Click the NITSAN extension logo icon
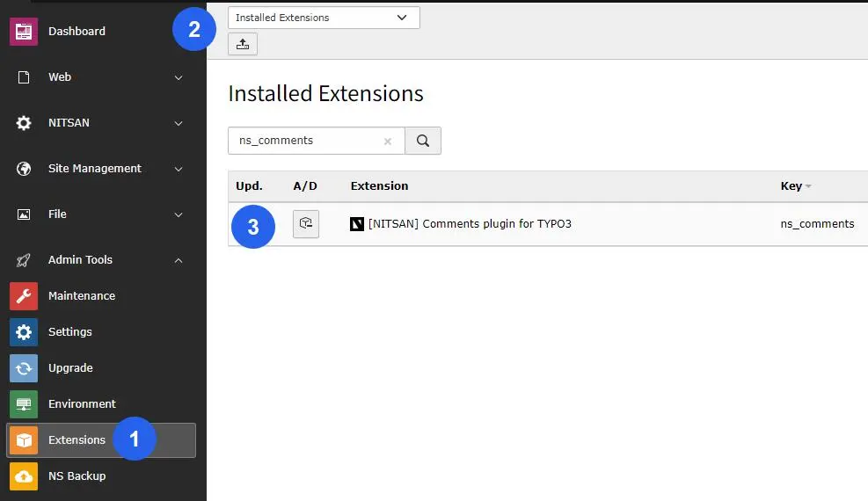868x501 pixels. [x=357, y=224]
